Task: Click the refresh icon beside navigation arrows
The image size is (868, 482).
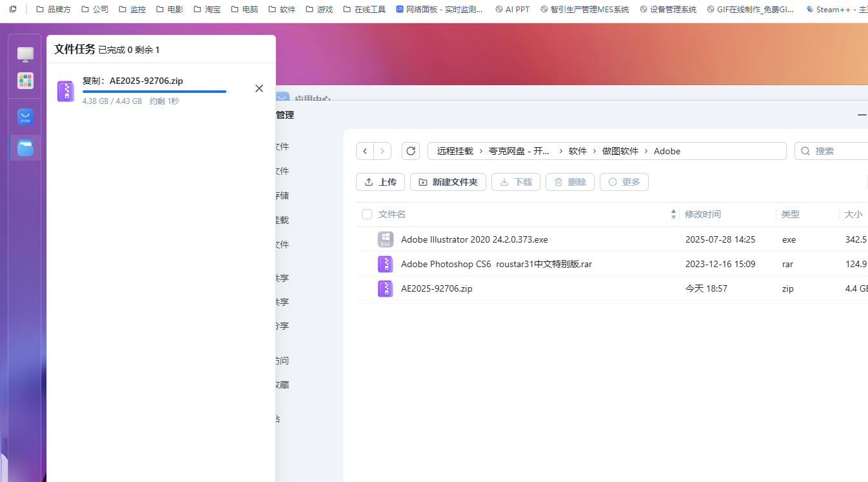Action: tap(411, 151)
